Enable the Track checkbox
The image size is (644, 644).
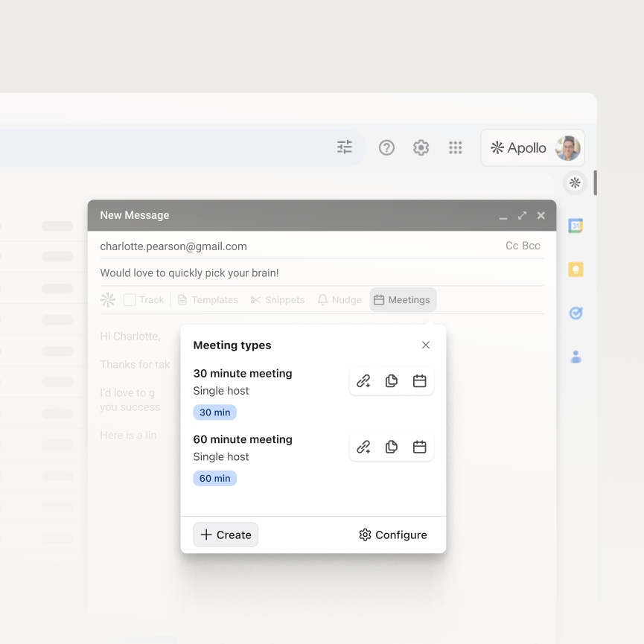[x=130, y=300]
